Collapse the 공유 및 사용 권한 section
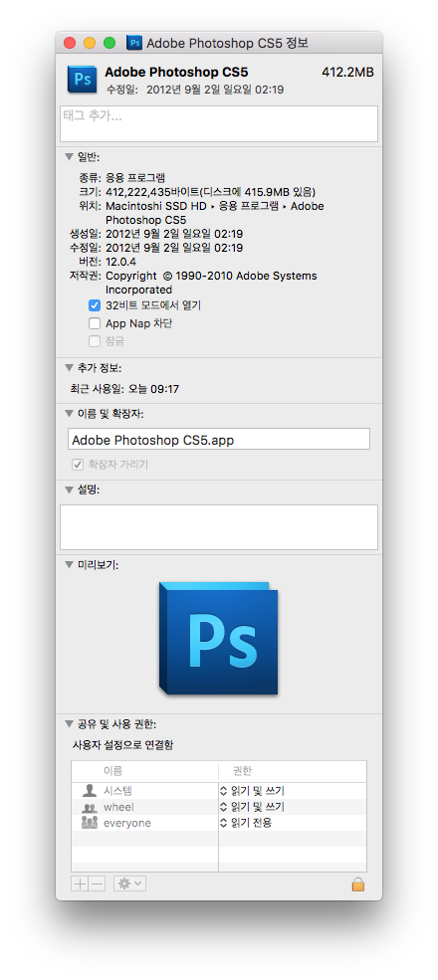 69,724
